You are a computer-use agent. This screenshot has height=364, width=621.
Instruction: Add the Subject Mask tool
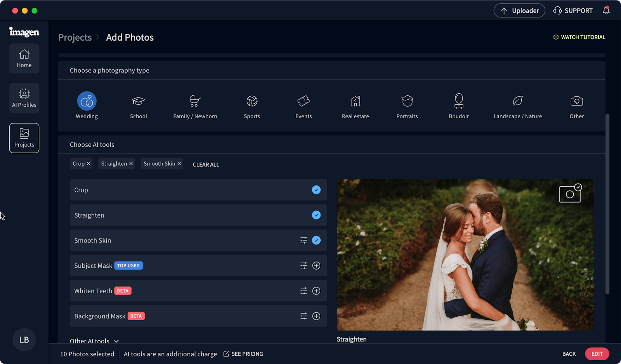click(316, 266)
